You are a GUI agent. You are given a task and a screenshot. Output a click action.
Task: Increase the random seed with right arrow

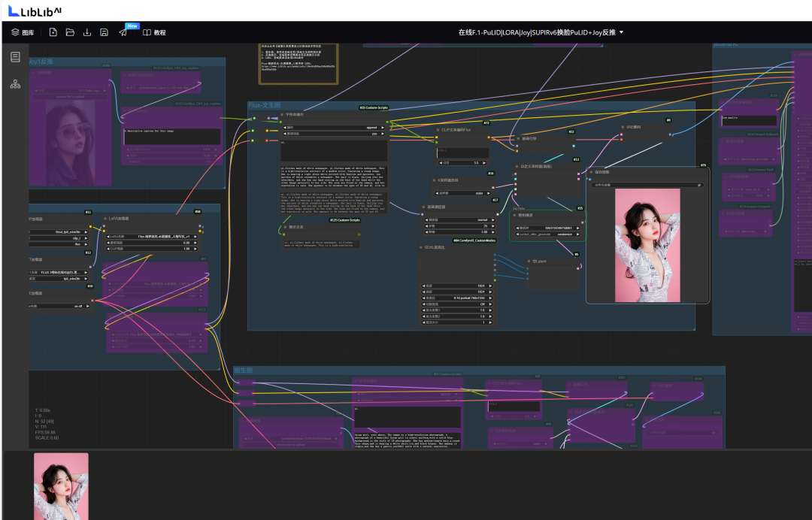578,228
